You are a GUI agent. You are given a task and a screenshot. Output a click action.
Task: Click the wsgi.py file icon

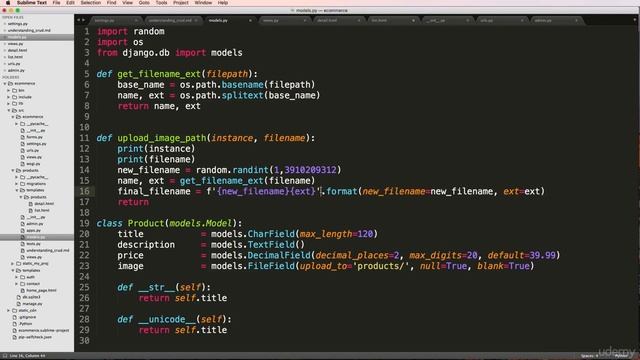23,164
